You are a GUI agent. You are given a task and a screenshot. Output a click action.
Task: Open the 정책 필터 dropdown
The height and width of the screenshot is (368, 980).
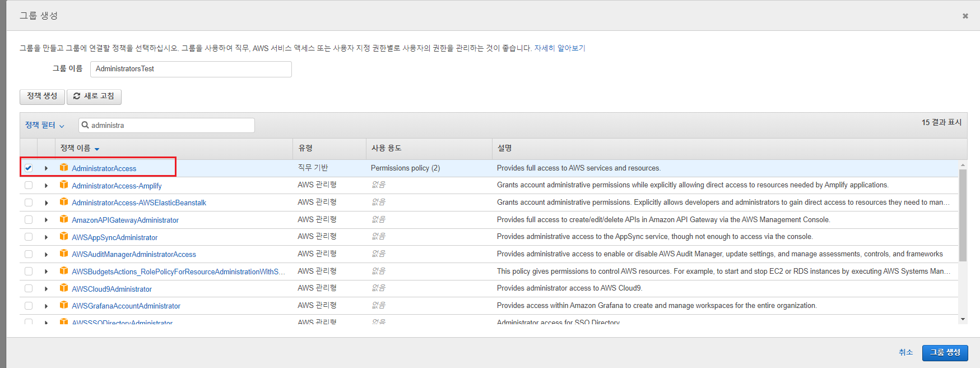(45, 125)
